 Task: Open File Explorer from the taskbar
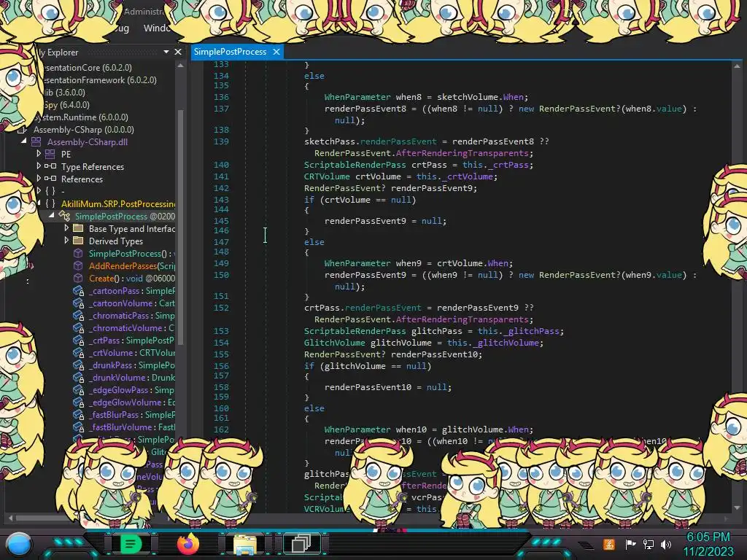245,544
